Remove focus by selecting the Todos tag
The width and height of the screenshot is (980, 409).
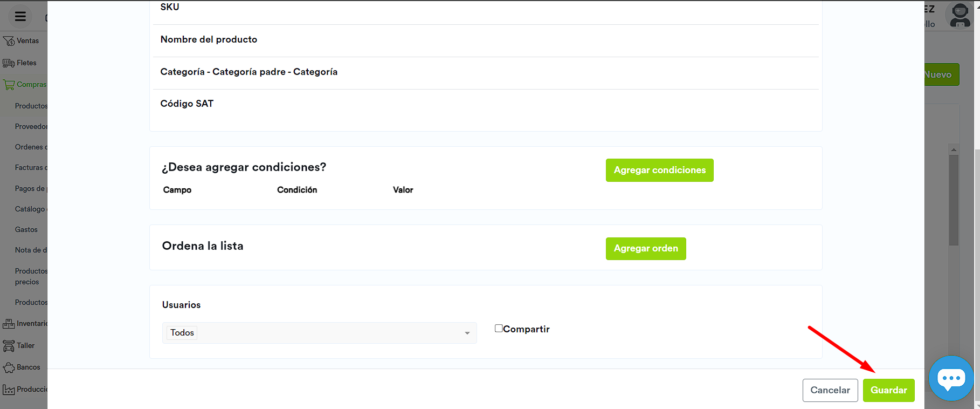click(182, 333)
